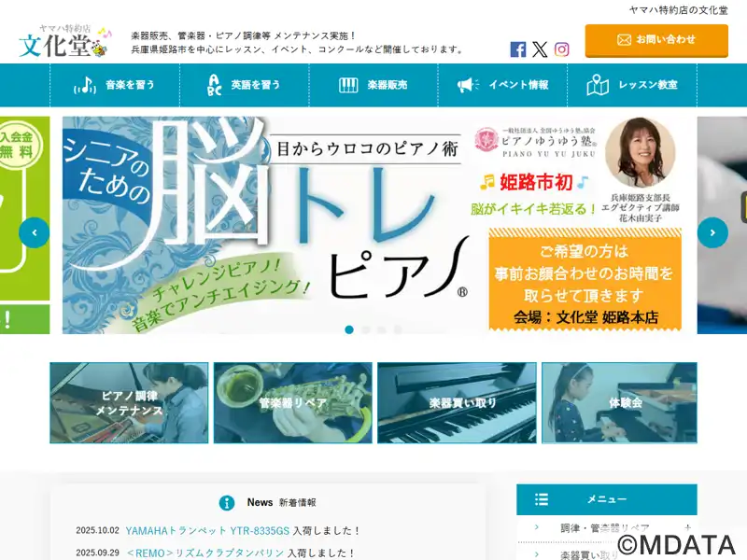
Task: Open ピアノ調律メンテナンス thumbnail
Action: pos(129,403)
